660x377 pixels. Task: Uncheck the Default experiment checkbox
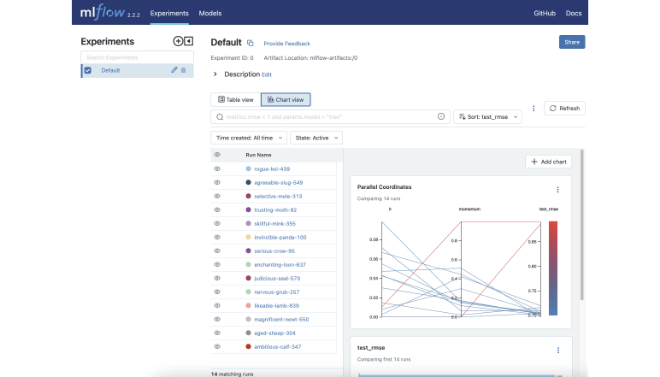pyautogui.click(x=88, y=70)
